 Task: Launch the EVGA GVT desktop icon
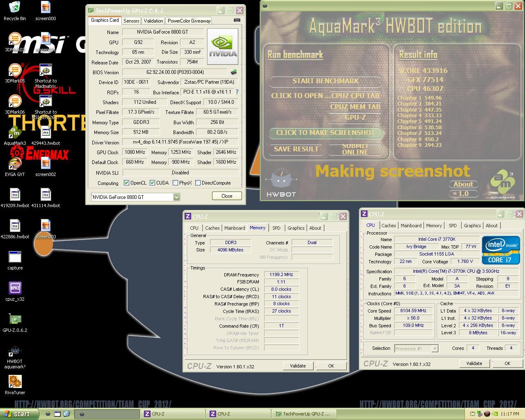pos(15,167)
